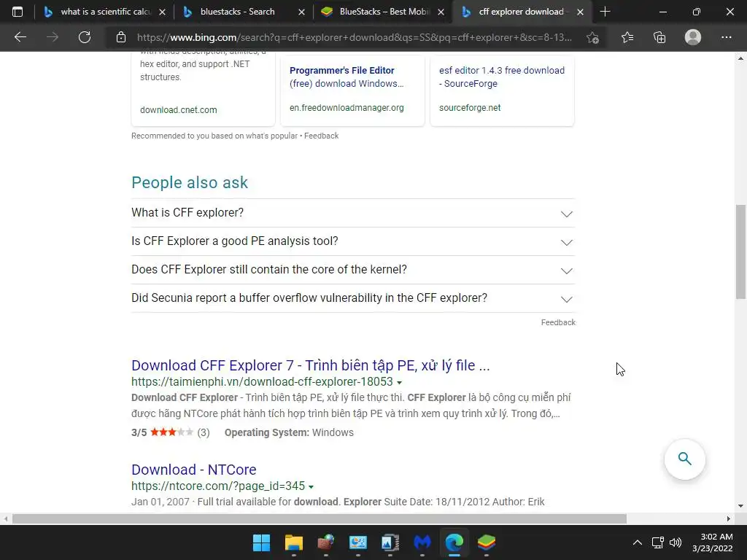Open the taskbar document viewer icon
Viewport: 747px width, 560px height.
point(390,542)
